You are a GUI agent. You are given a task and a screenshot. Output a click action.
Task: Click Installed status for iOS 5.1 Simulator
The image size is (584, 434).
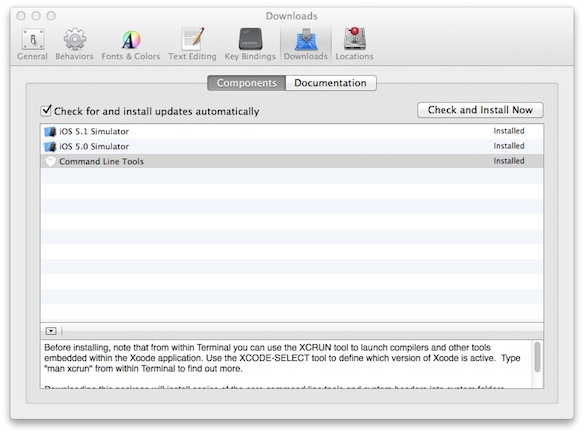point(509,131)
